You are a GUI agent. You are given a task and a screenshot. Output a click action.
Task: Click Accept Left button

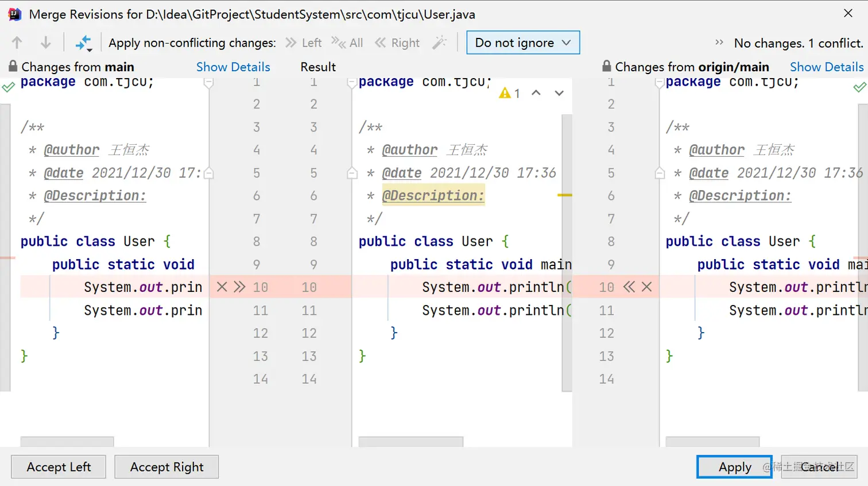coord(59,467)
